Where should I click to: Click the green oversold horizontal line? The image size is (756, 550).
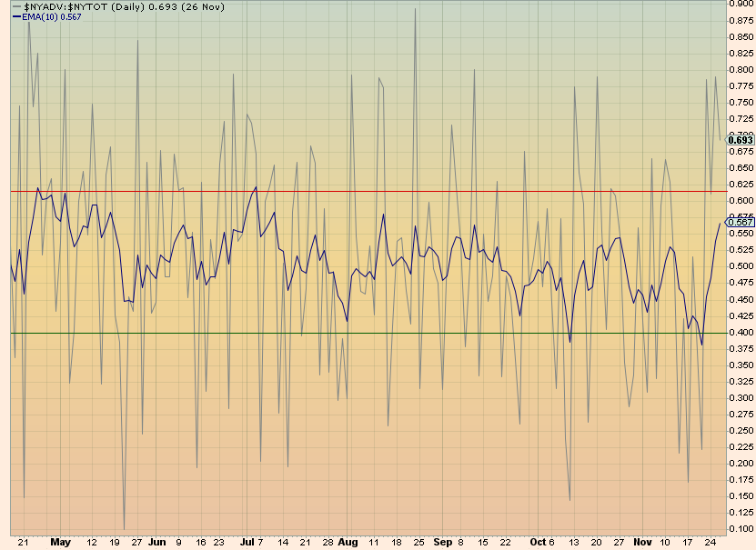364,335
